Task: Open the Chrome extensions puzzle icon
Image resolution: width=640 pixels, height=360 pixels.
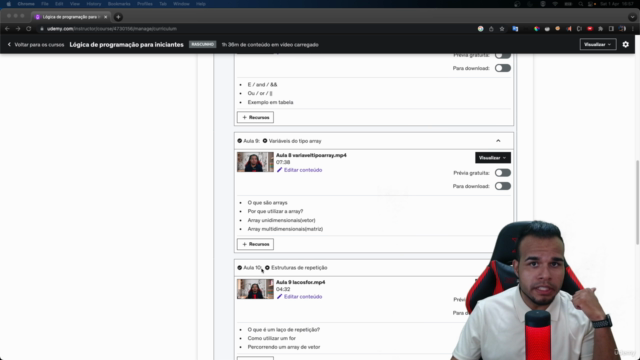Action: (x=600, y=29)
